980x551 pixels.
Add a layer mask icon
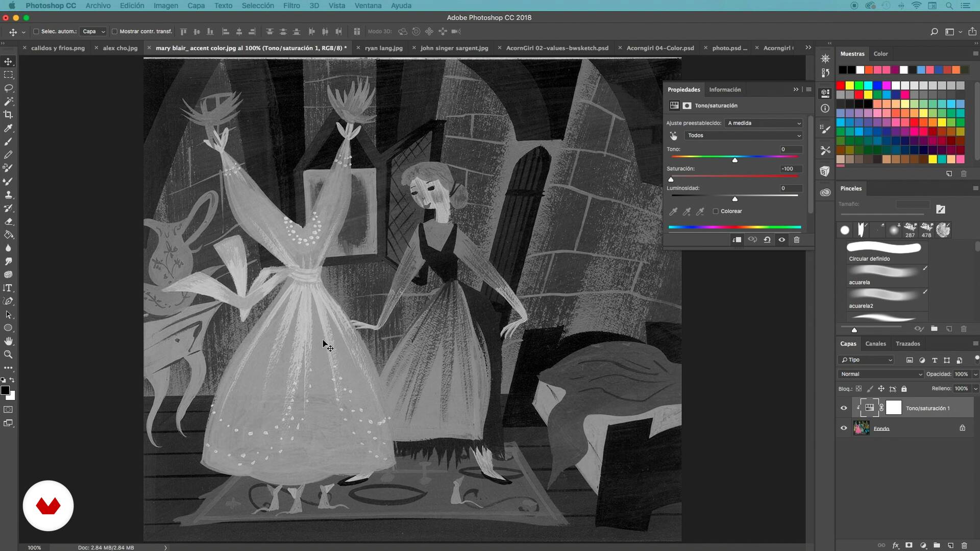[x=909, y=545]
